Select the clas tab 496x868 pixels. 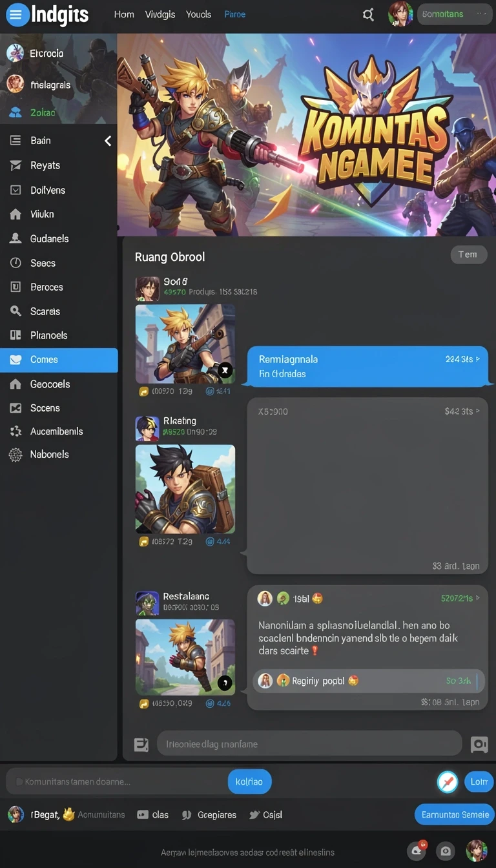(x=153, y=815)
